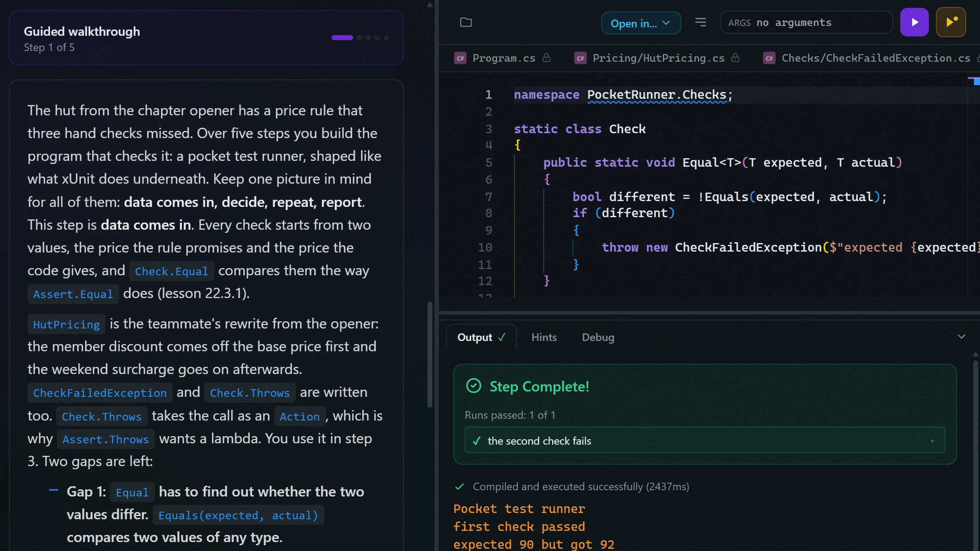Click the C# file icon on HutPricing.cs tab
Image resolution: width=980 pixels, height=551 pixels.
coord(580,58)
